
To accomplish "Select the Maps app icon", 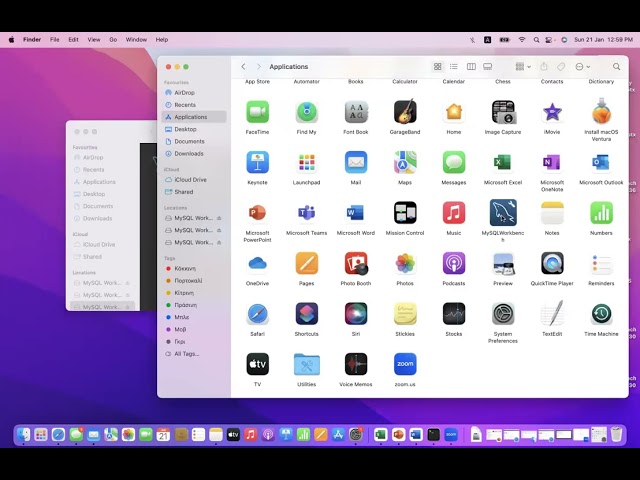I will (405, 162).
